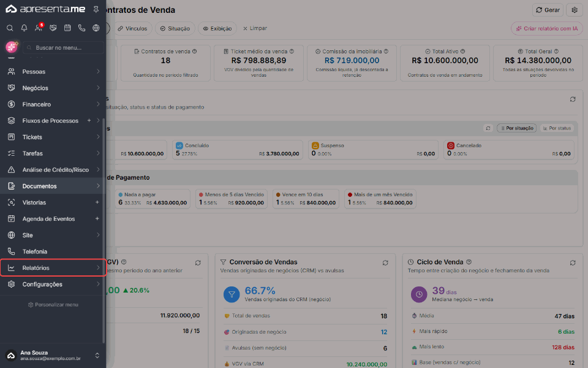Open notifications bell in the sidebar

24,28
